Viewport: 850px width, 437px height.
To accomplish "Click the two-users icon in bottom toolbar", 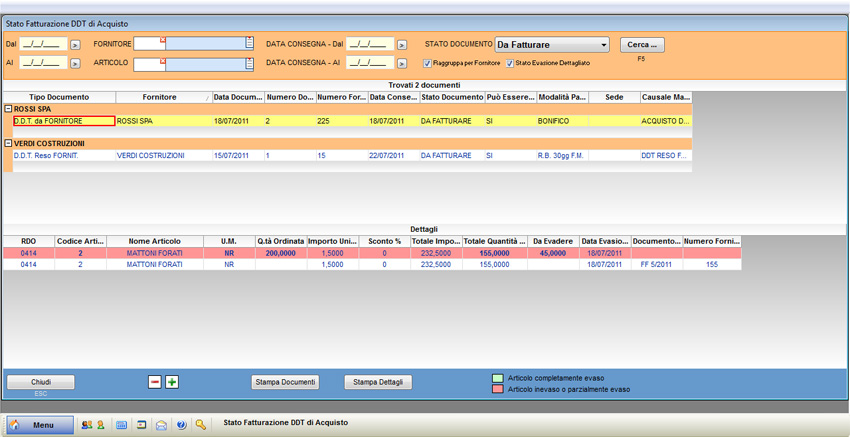I will (x=87, y=425).
